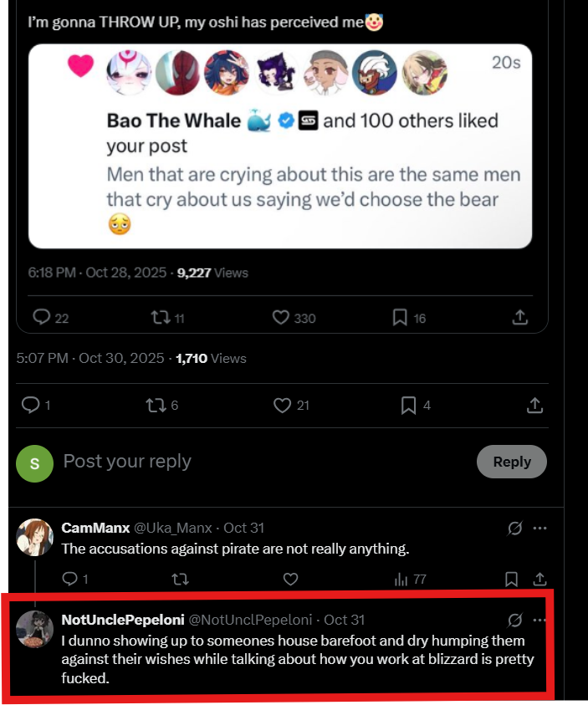Image resolution: width=588 pixels, height=705 pixels.
Task: Share CamManx's reply
Action: click(539, 579)
